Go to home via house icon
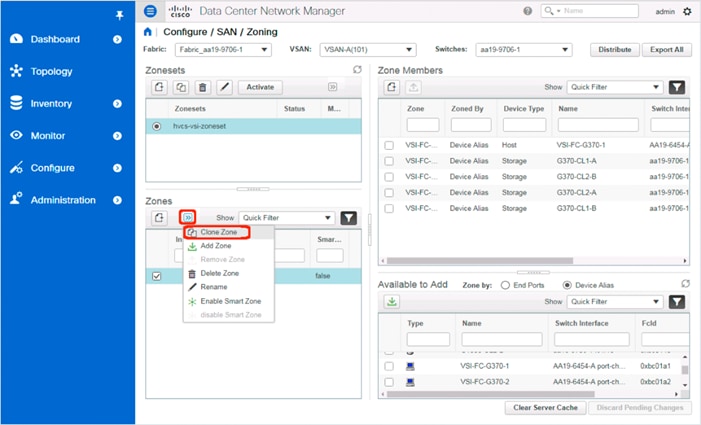The image size is (701, 425). 148,32
